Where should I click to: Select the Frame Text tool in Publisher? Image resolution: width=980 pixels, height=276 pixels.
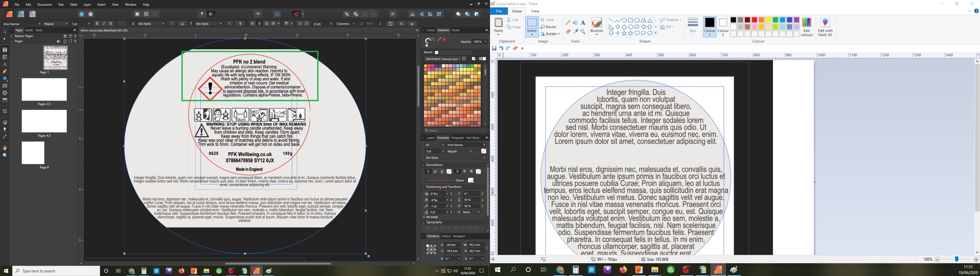pos(5,50)
